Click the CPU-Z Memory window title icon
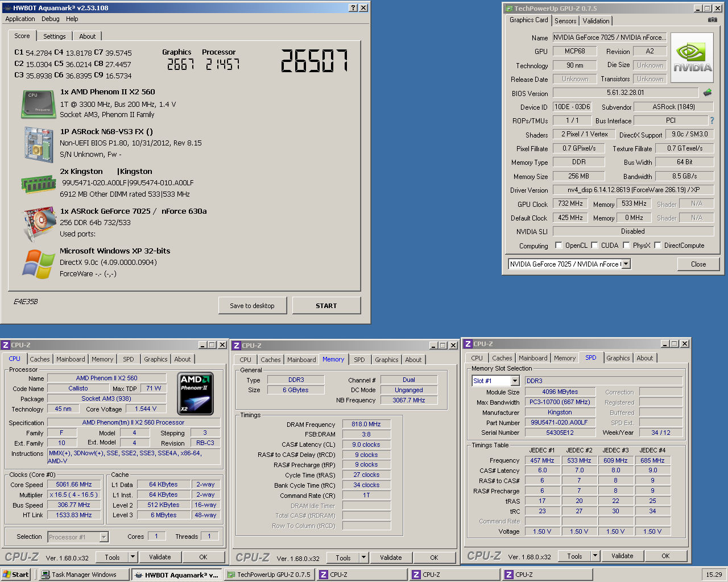 tap(237, 346)
